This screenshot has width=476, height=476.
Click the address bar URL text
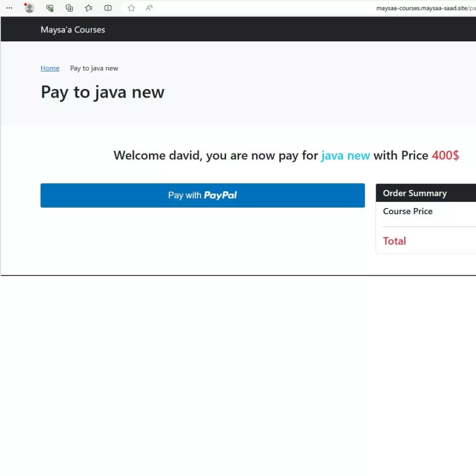point(426,8)
